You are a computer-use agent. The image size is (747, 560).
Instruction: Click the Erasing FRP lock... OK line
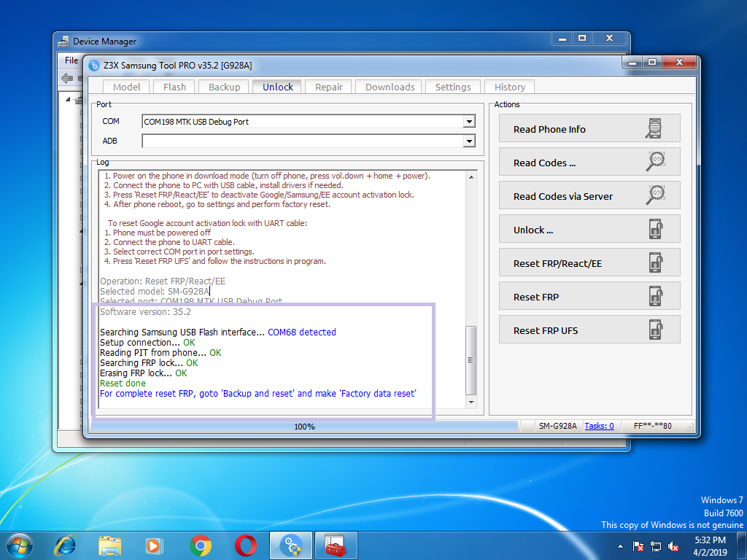(x=144, y=373)
